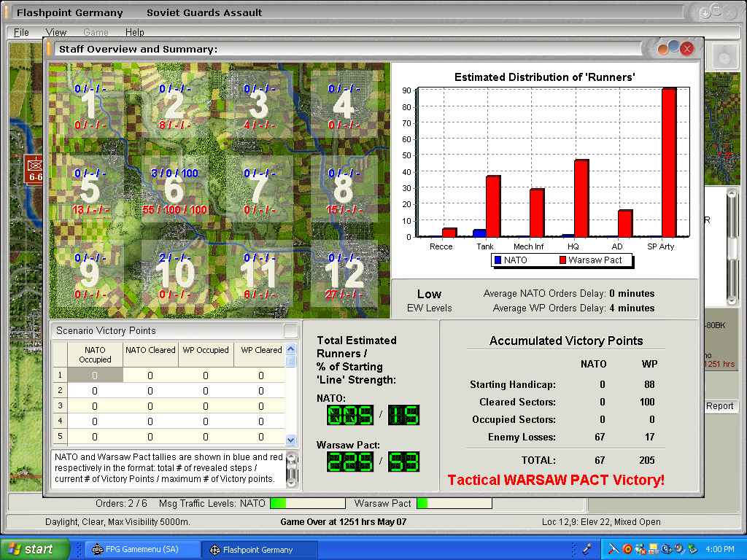
Task: Open the Windows start menu
Action: point(35,549)
